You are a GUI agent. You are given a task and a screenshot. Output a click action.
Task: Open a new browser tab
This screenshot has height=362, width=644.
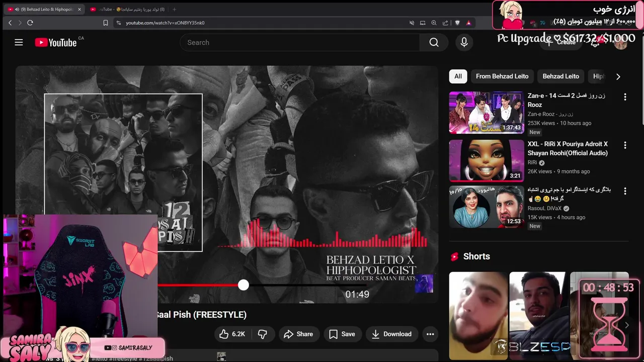(174, 9)
